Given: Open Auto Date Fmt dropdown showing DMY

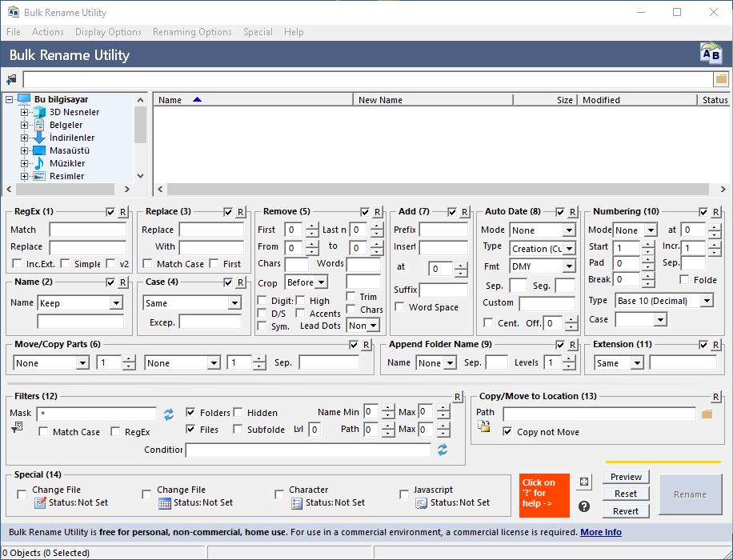Looking at the screenshot, I should pyautogui.click(x=543, y=266).
